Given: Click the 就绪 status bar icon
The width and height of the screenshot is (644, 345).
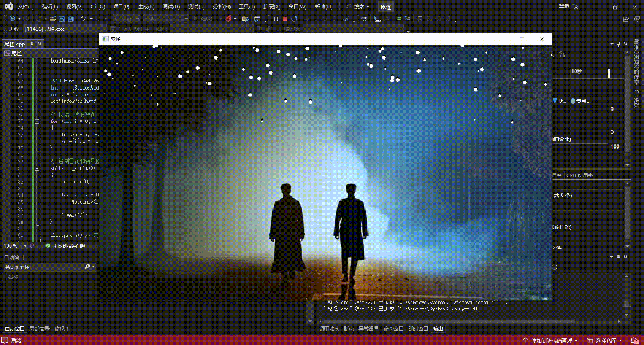Looking at the screenshot, I should [x=5, y=340].
